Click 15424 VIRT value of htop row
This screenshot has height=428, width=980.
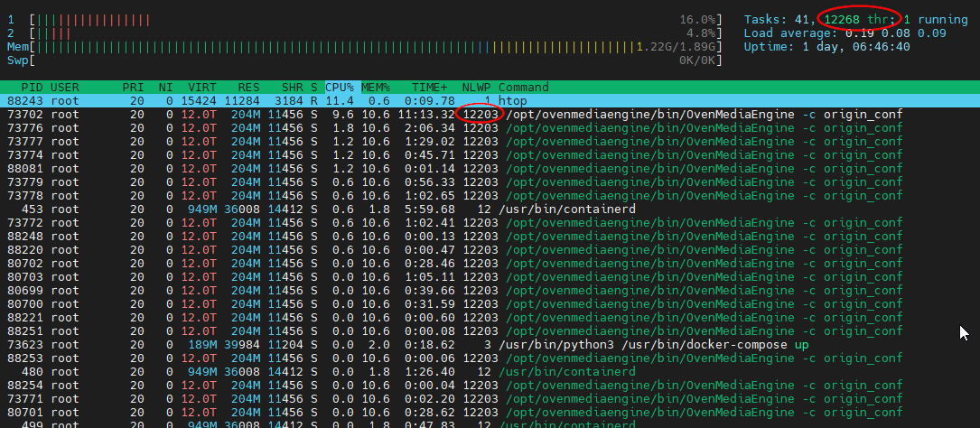click(x=199, y=100)
